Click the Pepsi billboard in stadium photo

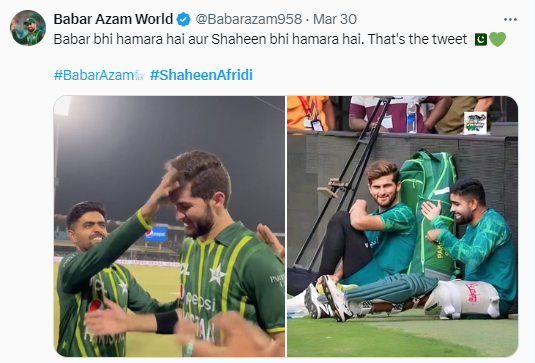tap(156, 234)
